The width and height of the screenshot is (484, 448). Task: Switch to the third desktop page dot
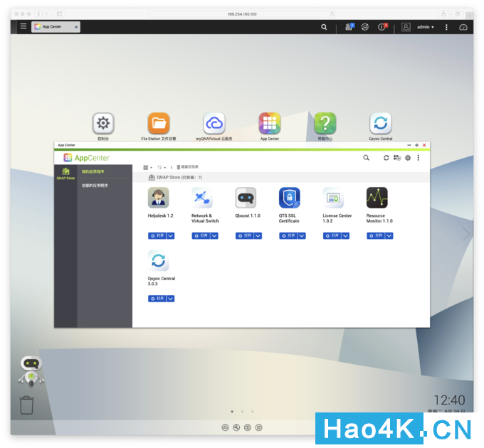253,412
